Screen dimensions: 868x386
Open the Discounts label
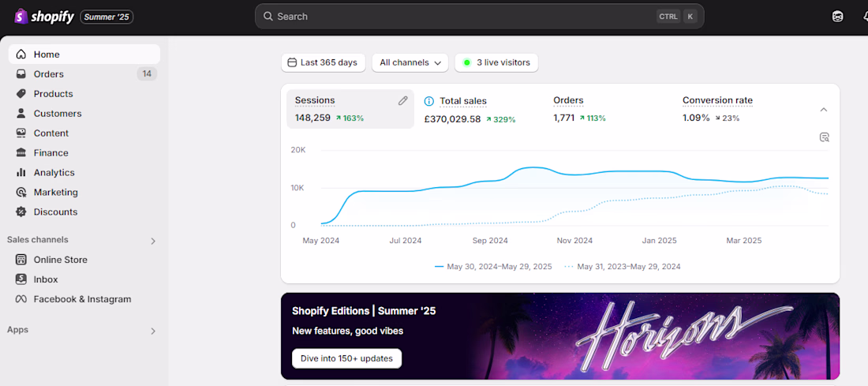coord(55,212)
